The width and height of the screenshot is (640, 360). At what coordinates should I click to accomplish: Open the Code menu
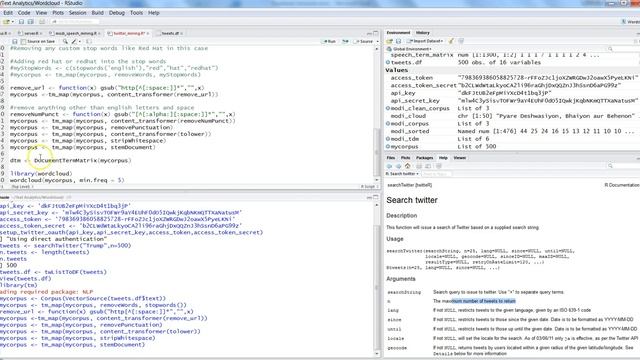(x=24, y=13)
